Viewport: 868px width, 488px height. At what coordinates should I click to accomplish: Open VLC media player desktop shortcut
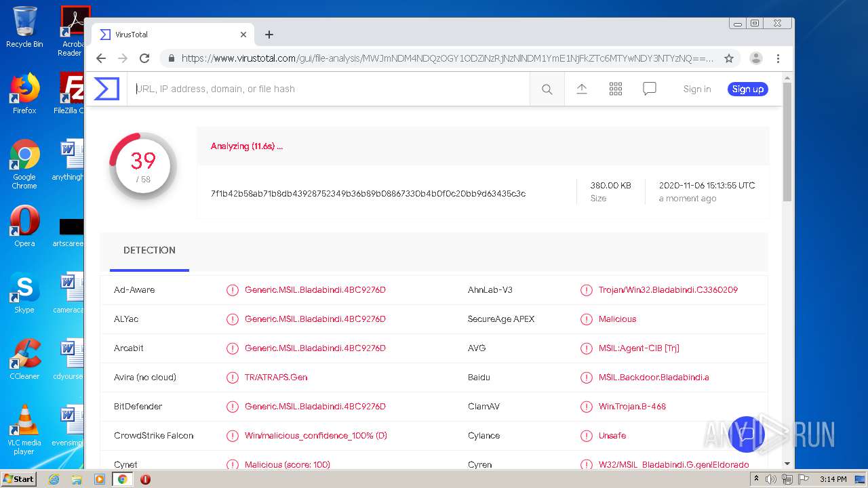click(24, 430)
